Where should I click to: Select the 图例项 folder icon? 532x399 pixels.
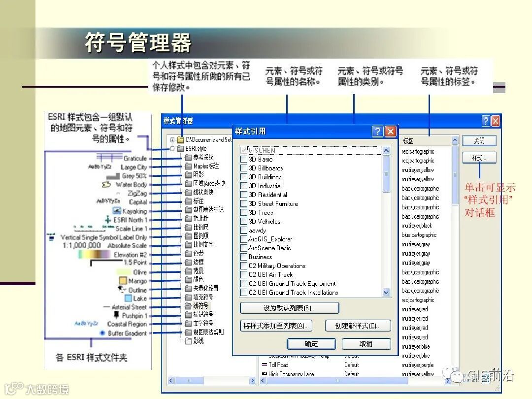188,236
